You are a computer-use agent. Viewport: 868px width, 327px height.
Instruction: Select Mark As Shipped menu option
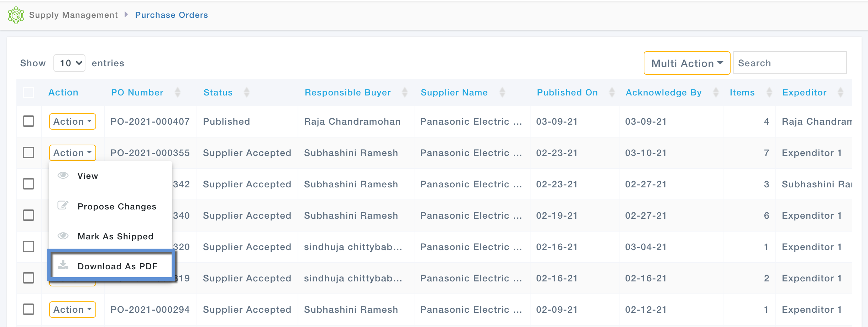[115, 236]
